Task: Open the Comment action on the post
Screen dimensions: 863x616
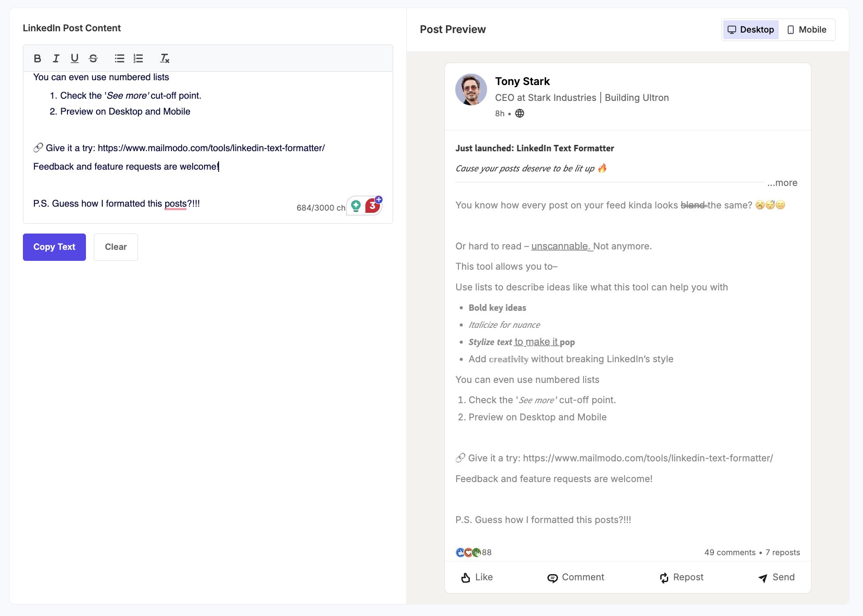Action: pos(576,577)
